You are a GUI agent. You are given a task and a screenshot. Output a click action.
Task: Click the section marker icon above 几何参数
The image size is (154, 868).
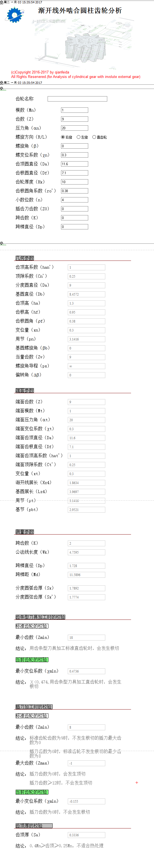(x=2, y=243)
